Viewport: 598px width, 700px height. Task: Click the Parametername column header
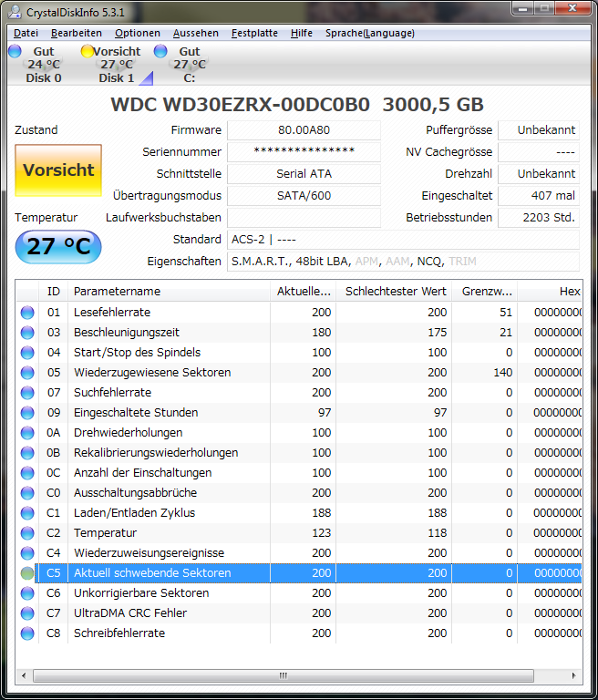[x=169, y=292]
